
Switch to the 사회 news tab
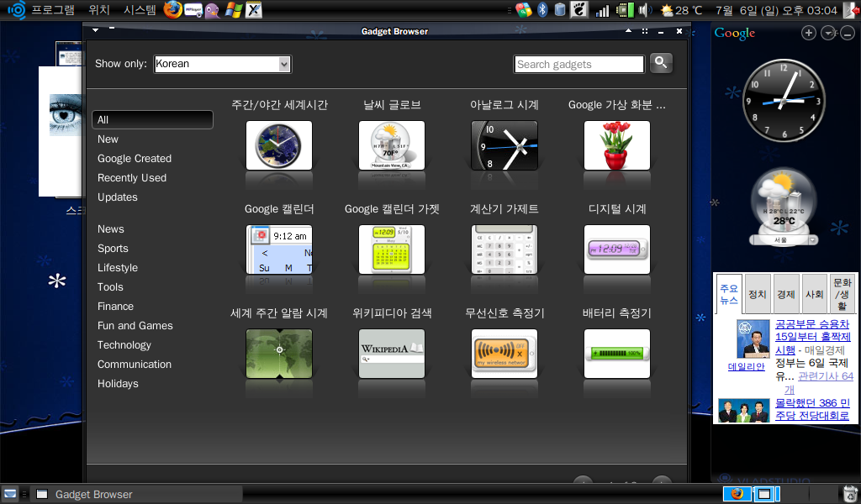[814, 294]
